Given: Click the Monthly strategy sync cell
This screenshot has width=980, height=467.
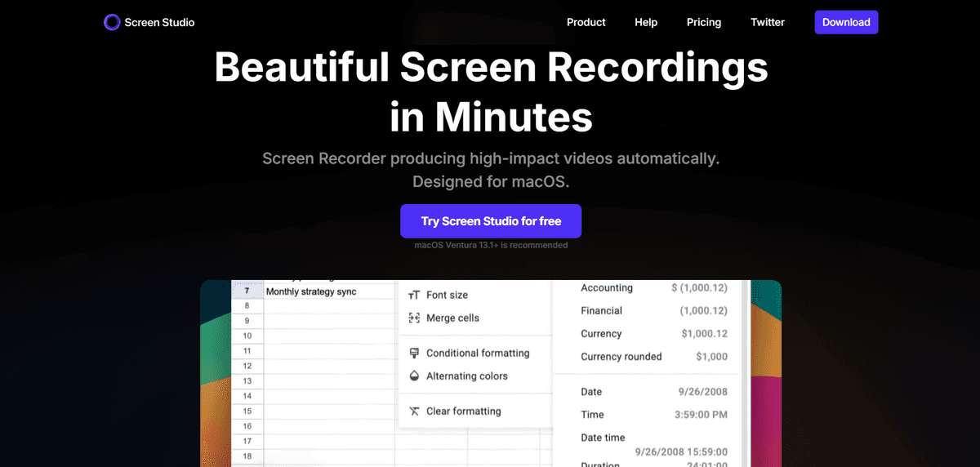Looking at the screenshot, I should click(329, 291).
